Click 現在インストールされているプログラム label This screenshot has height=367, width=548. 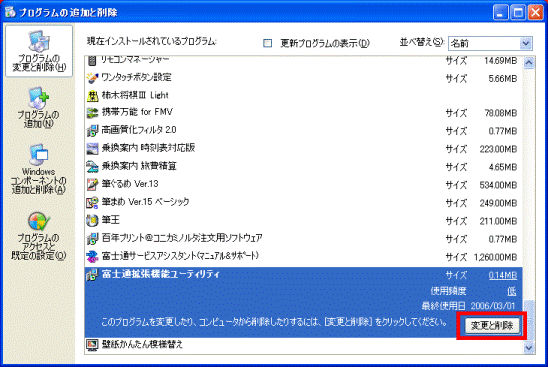[x=152, y=42]
